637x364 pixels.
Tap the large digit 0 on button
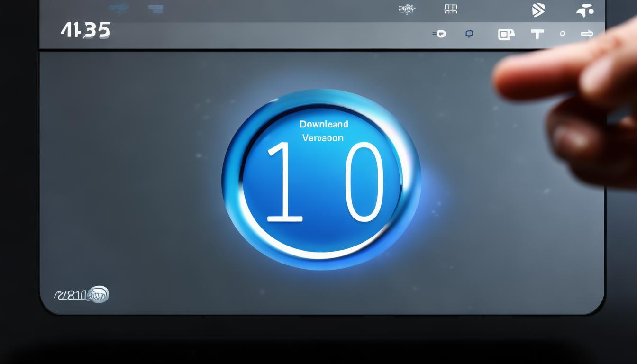click(364, 184)
